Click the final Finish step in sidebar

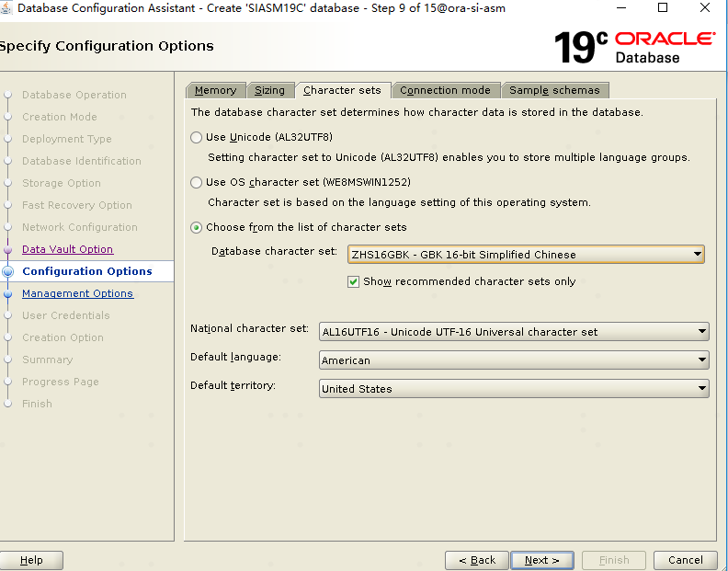click(37, 404)
